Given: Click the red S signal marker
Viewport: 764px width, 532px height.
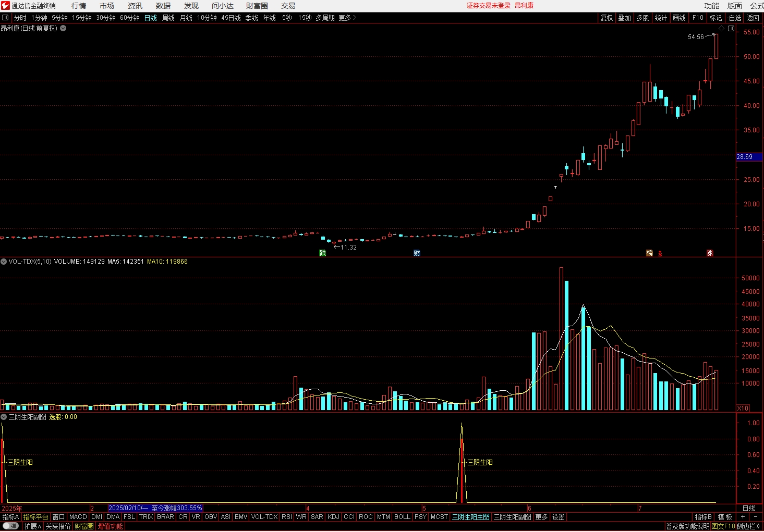Looking at the screenshot, I should 660,254.
